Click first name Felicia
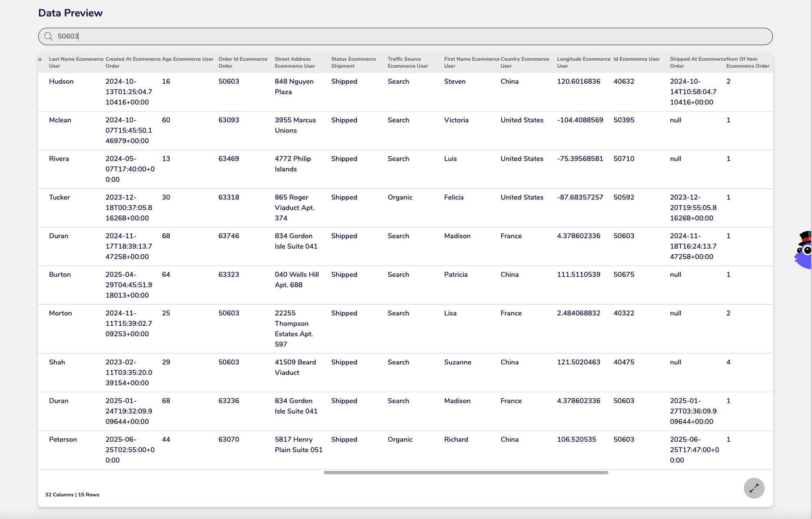Viewport: 812px width, 519px height. [x=454, y=197]
